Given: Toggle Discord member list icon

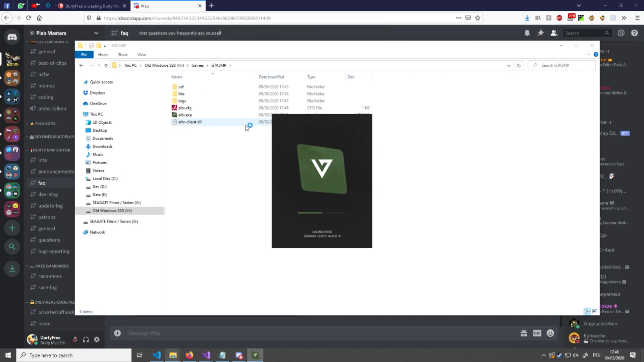Looking at the screenshot, I should [554, 33].
